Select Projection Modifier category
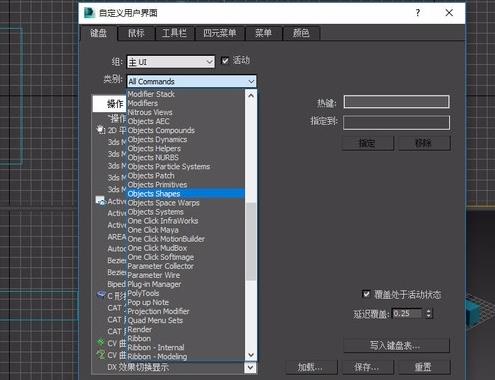 coord(158,311)
